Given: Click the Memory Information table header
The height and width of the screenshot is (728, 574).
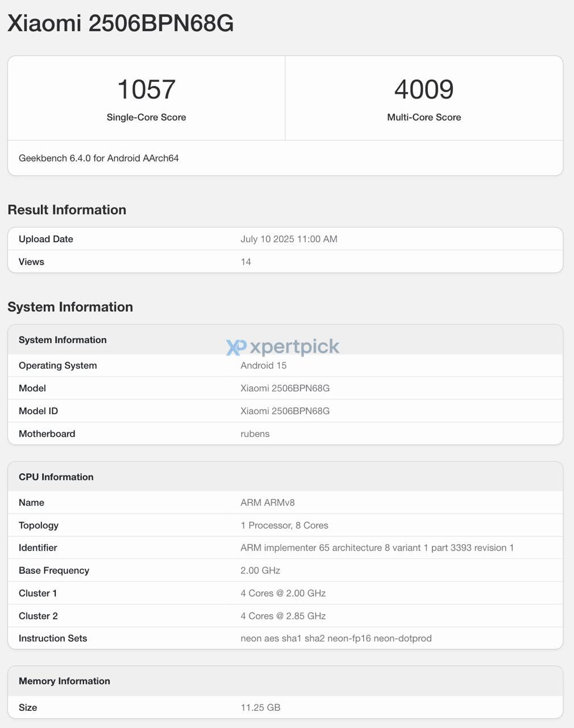Looking at the screenshot, I should [64, 681].
